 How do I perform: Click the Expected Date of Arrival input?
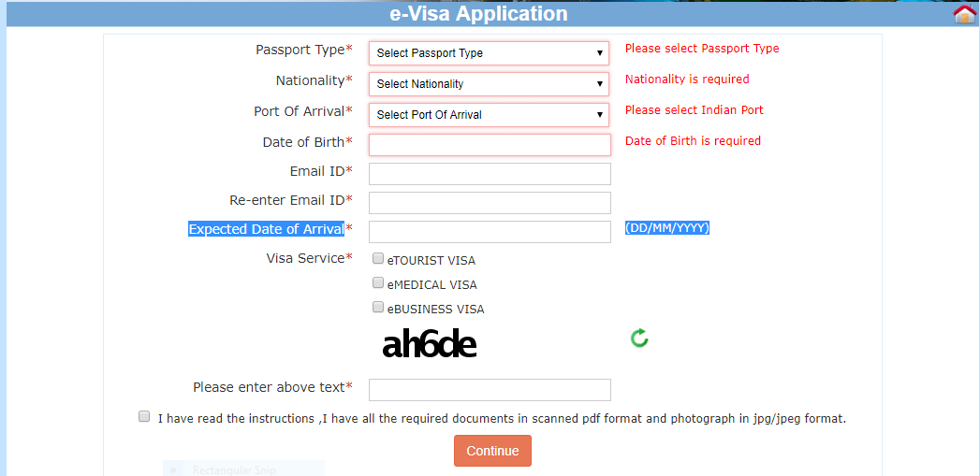[490, 232]
